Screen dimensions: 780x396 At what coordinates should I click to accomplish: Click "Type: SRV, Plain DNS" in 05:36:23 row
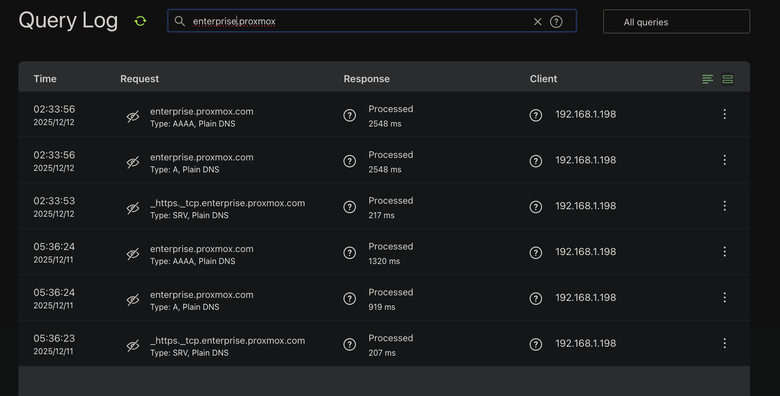(x=190, y=353)
